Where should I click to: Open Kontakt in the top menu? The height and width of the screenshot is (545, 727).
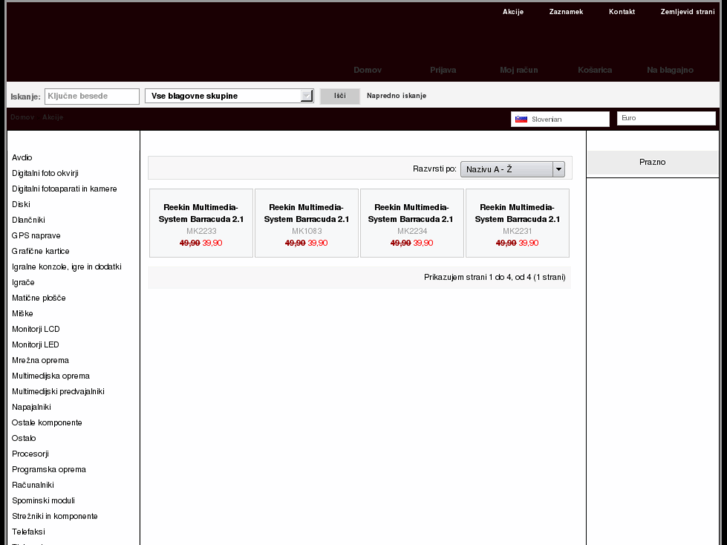pyautogui.click(x=622, y=12)
